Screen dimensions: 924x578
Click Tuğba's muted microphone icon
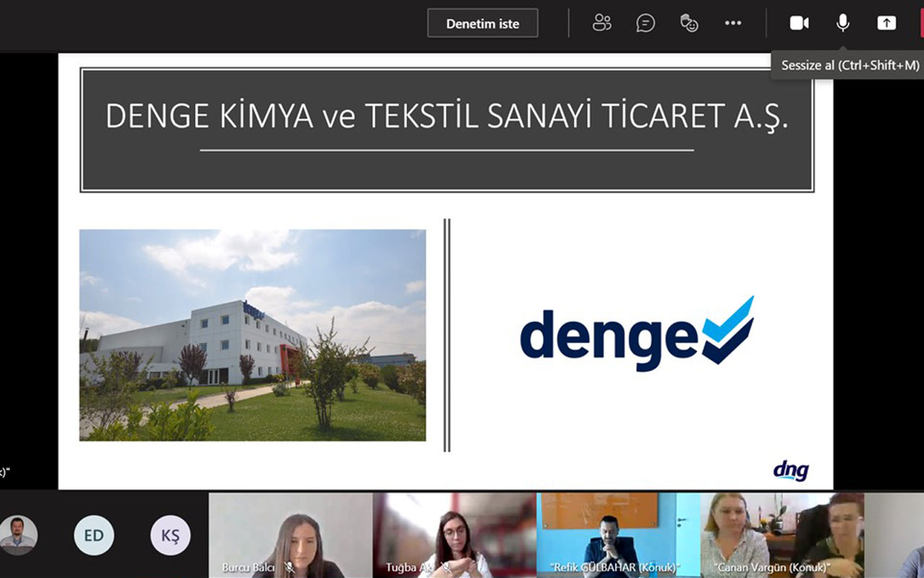(446, 568)
